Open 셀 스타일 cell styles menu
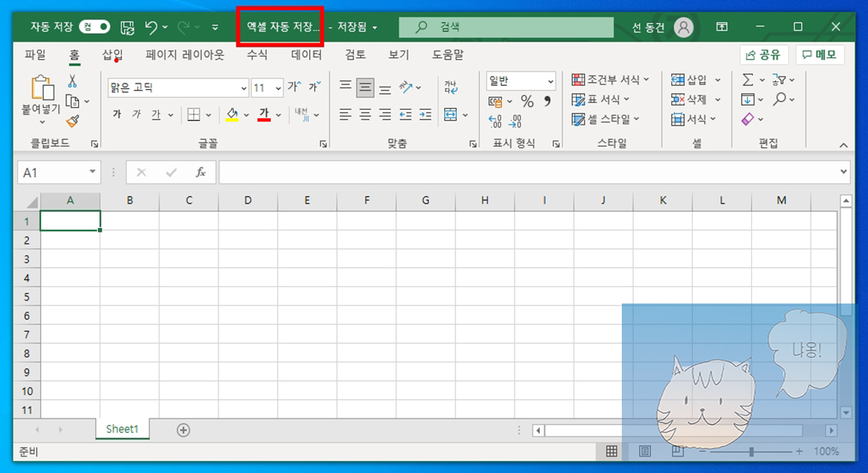The width and height of the screenshot is (868, 473). 605,120
